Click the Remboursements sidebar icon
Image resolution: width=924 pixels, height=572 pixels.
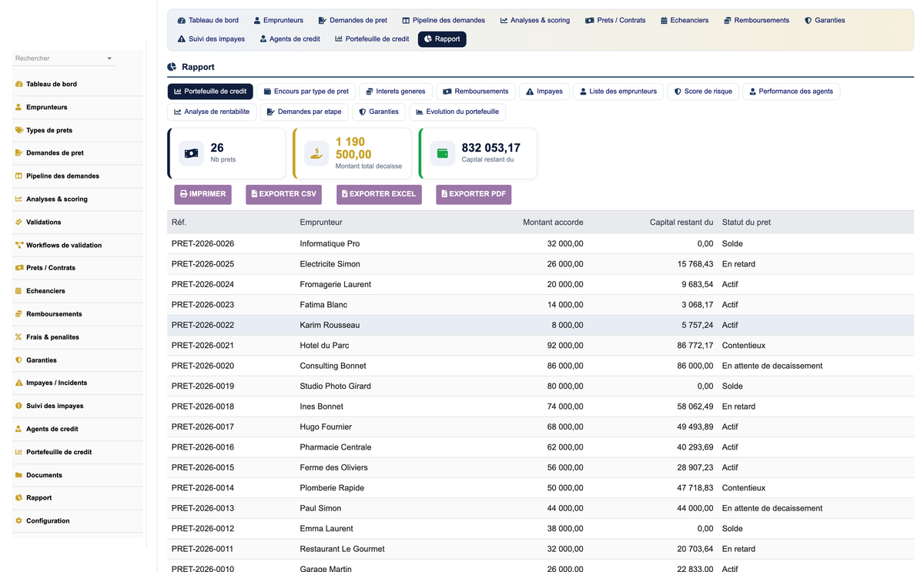point(18,314)
